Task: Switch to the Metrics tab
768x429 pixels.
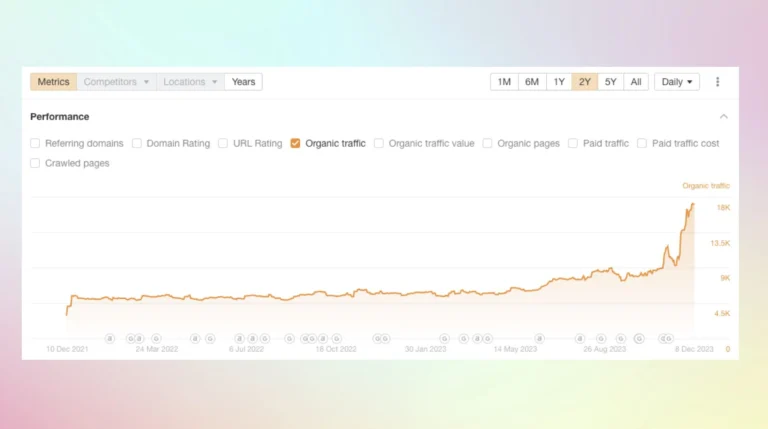Action: [53, 82]
